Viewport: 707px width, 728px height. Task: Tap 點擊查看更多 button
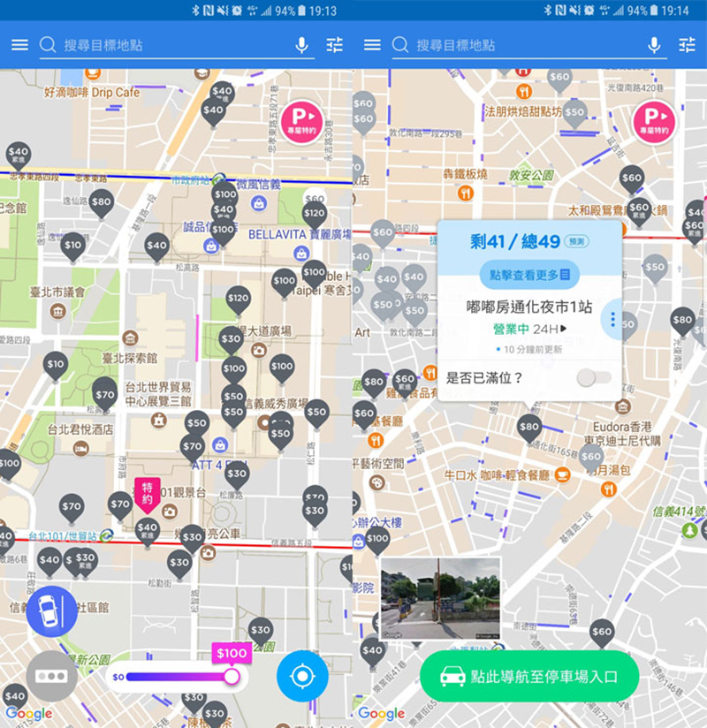click(529, 275)
